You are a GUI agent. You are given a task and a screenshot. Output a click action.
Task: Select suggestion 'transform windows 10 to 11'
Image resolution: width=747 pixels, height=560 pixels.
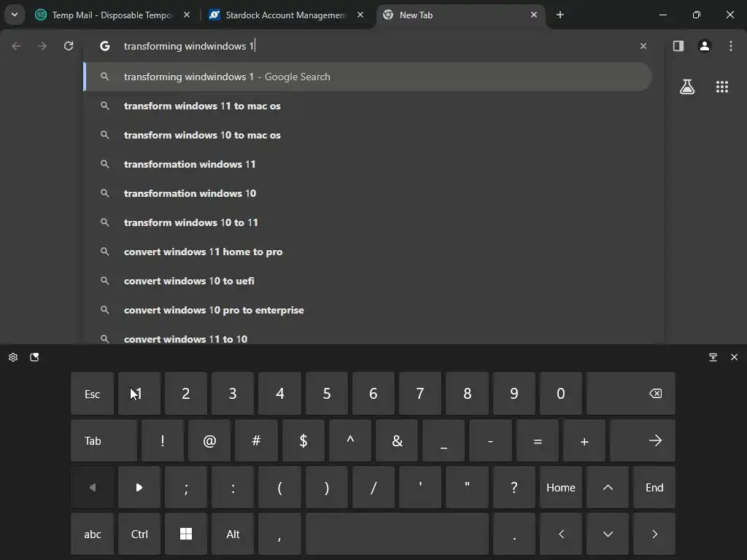coord(368,222)
